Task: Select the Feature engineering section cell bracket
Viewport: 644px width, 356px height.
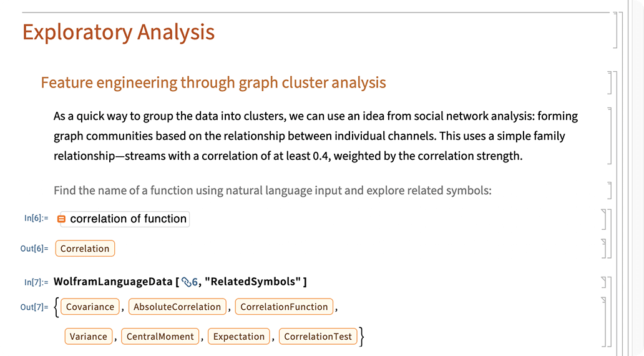Action: [x=610, y=82]
